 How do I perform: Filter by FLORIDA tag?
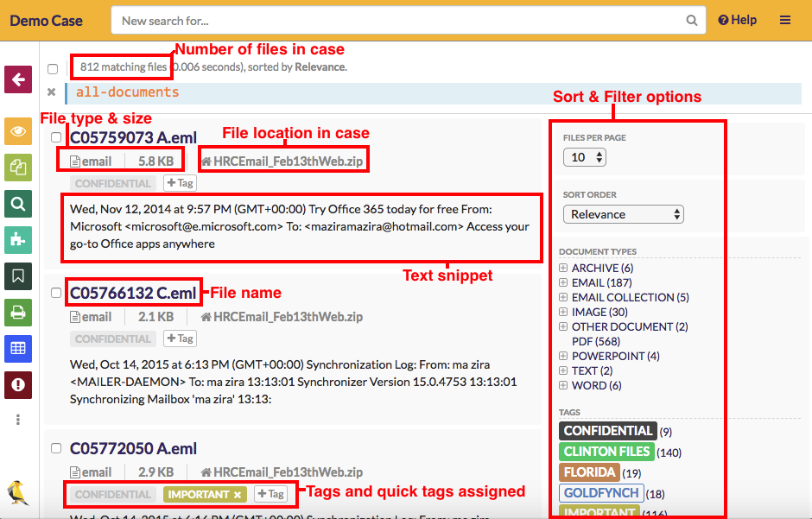click(x=589, y=472)
